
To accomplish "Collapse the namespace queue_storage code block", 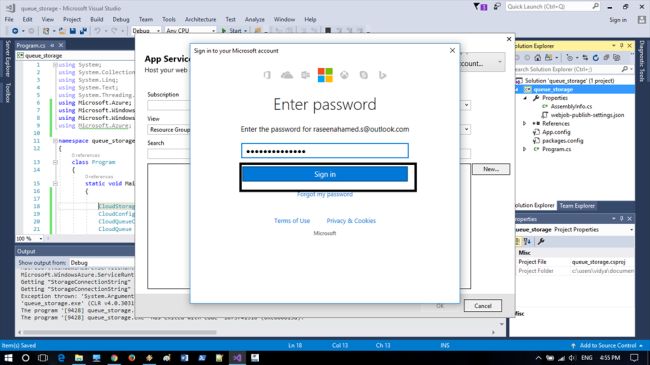I will [x=55, y=141].
